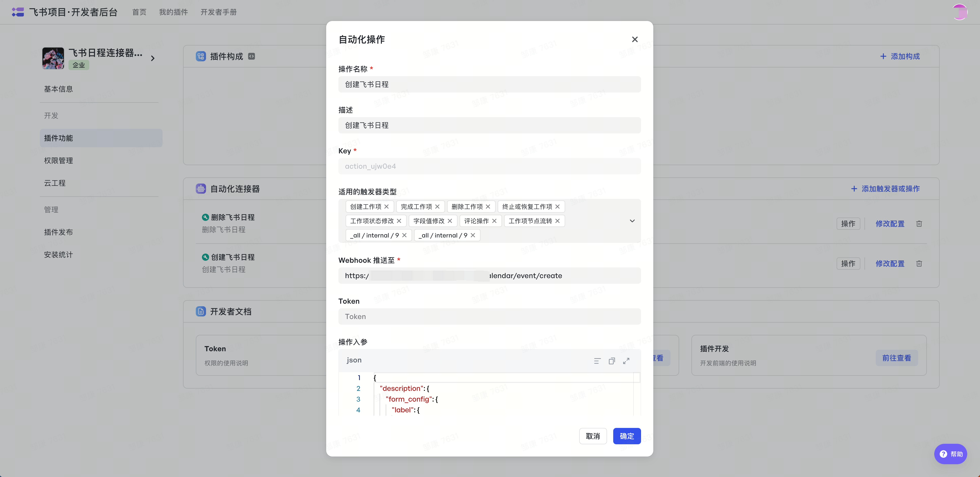Open 云工程 in the sidebar
Image resolution: width=980 pixels, height=477 pixels.
pyautogui.click(x=101, y=183)
